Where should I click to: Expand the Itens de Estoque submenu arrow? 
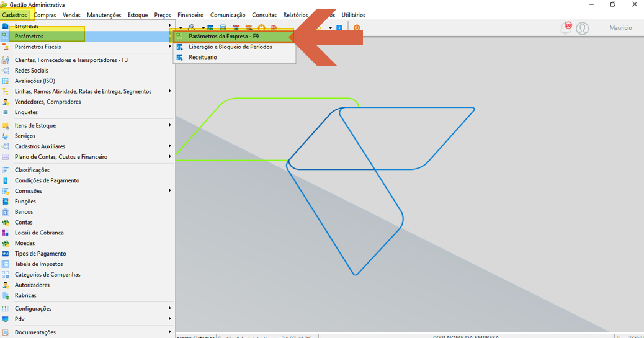pos(169,125)
